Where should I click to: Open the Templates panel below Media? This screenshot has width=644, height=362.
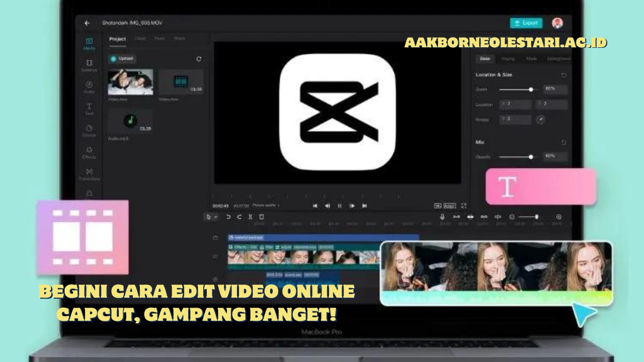pos(89,65)
